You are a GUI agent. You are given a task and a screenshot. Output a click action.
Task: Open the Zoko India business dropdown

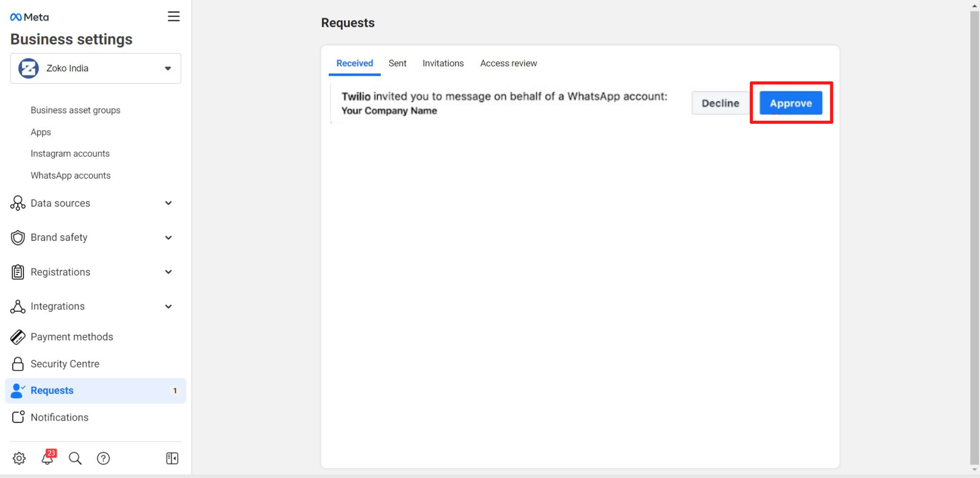pyautogui.click(x=95, y=68)
